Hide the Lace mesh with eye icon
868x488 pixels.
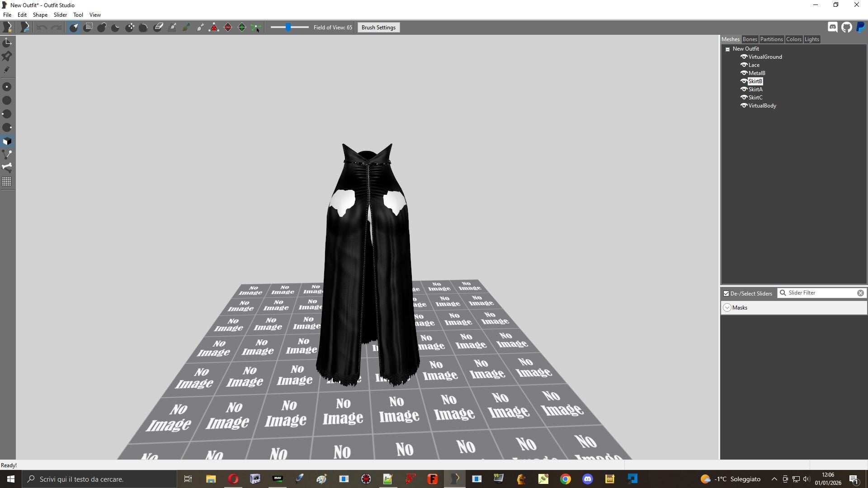(x=744, y=65)
